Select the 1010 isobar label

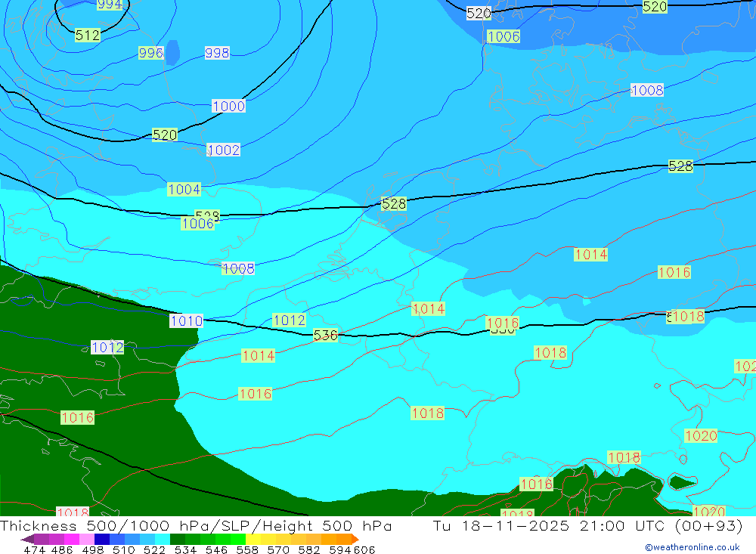187,320
